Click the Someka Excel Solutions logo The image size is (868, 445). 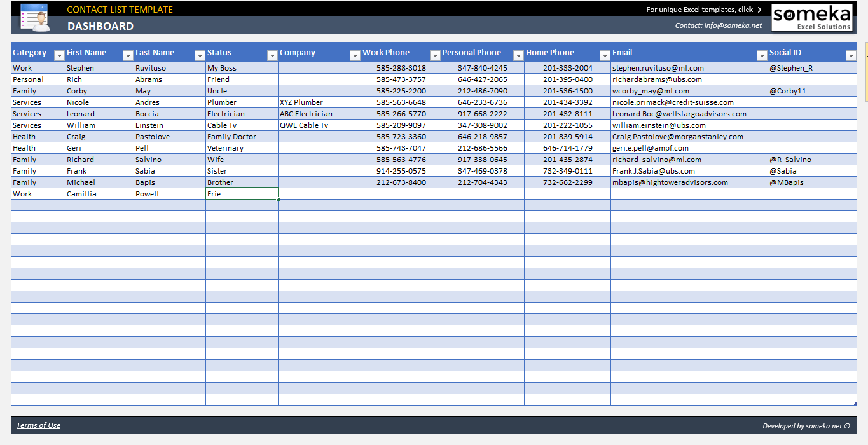tap(811, 17)
